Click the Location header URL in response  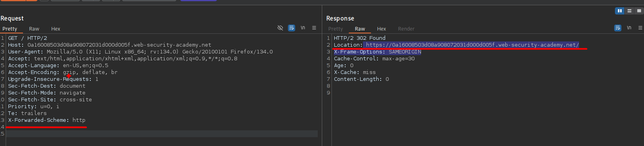tap(472, 45)
